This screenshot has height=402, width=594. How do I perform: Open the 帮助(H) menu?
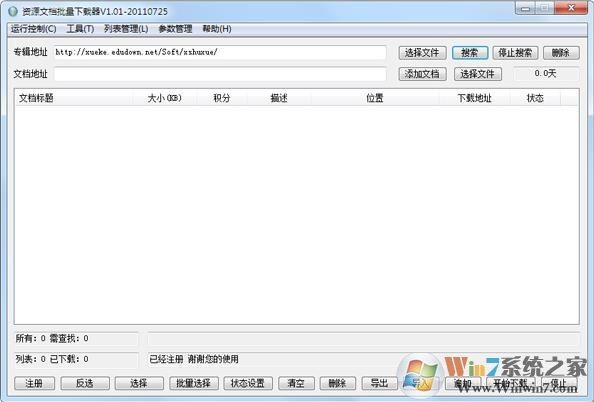(x=217, y=29)
